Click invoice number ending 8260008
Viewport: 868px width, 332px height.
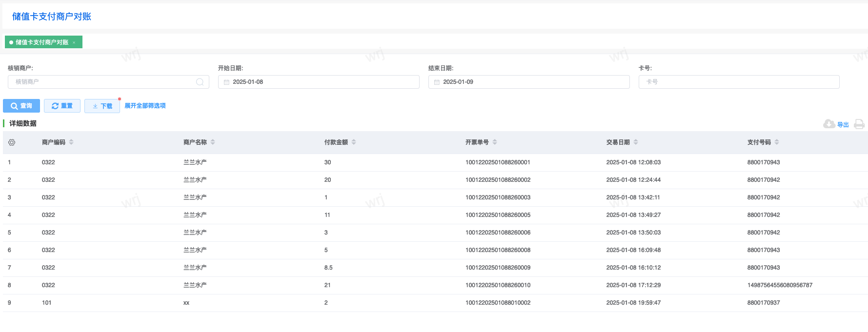(498, 250)
